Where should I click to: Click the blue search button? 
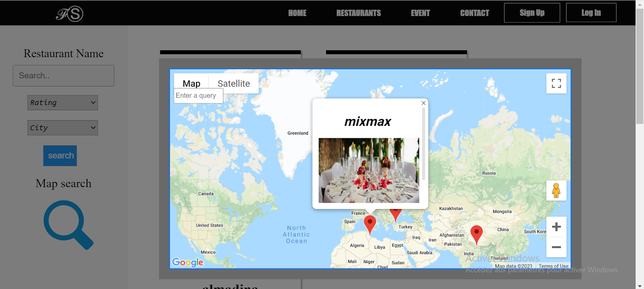click(60, 156)
